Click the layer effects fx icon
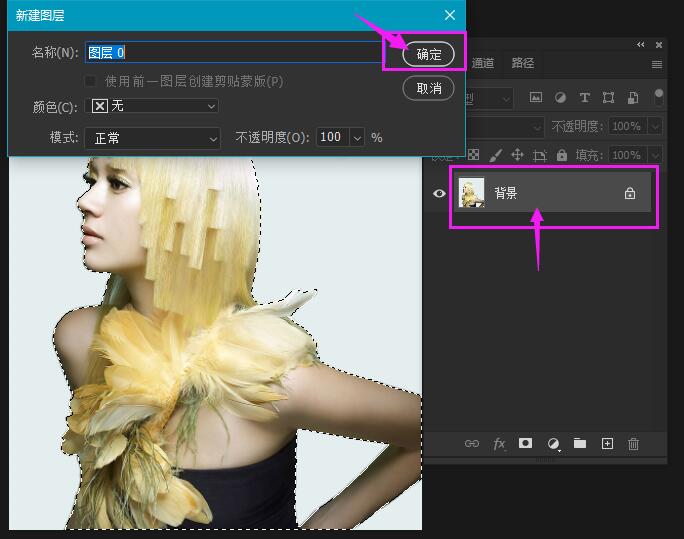 point(499,444)
